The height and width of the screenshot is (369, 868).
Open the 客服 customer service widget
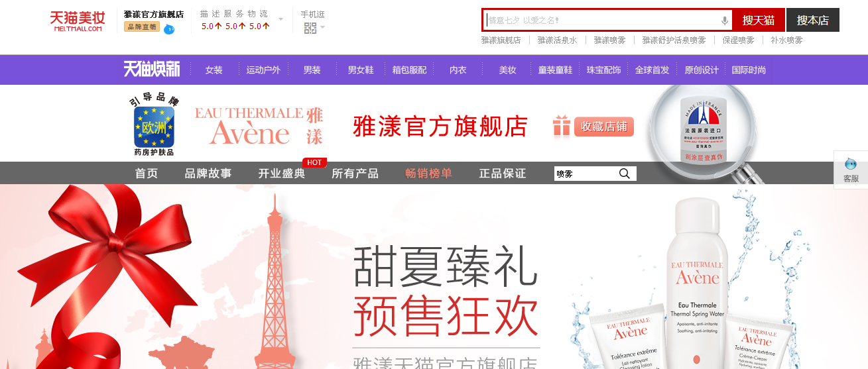click(x=851, y=170)
